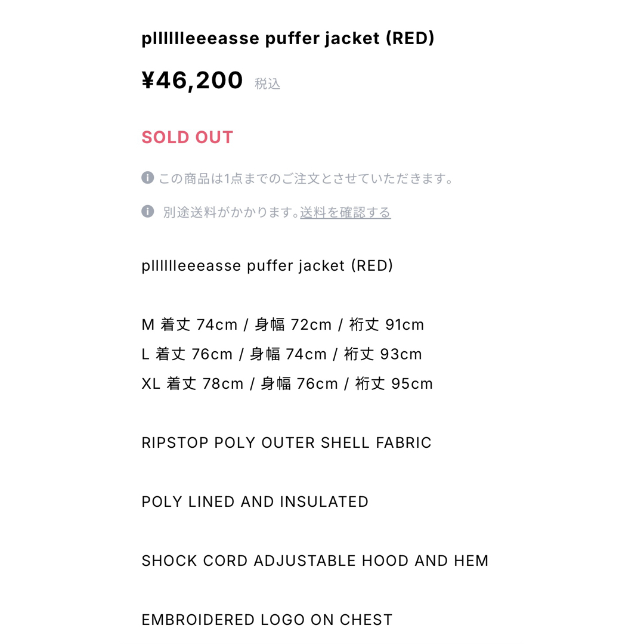The width and height of the screenshot is (644, 644).
Task: Click the description's repeated puffer jacket (RED) name
Action: click(x=267, y=266)
